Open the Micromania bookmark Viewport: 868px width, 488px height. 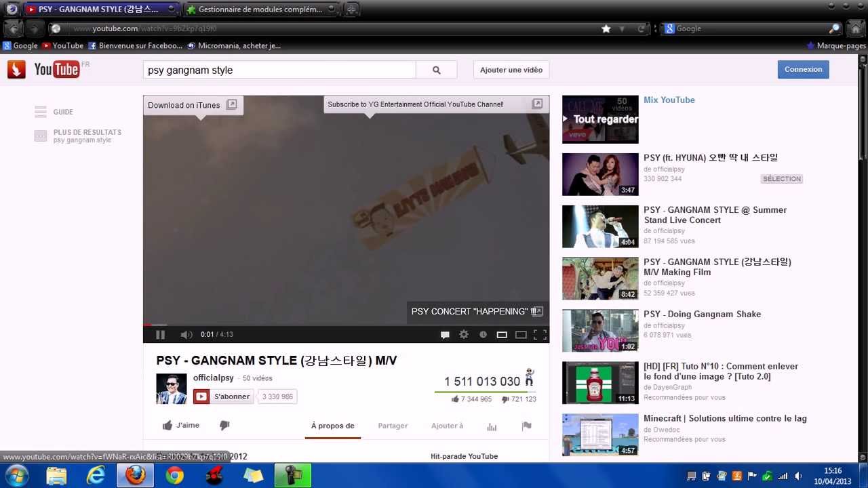click(x=234, y=45)
